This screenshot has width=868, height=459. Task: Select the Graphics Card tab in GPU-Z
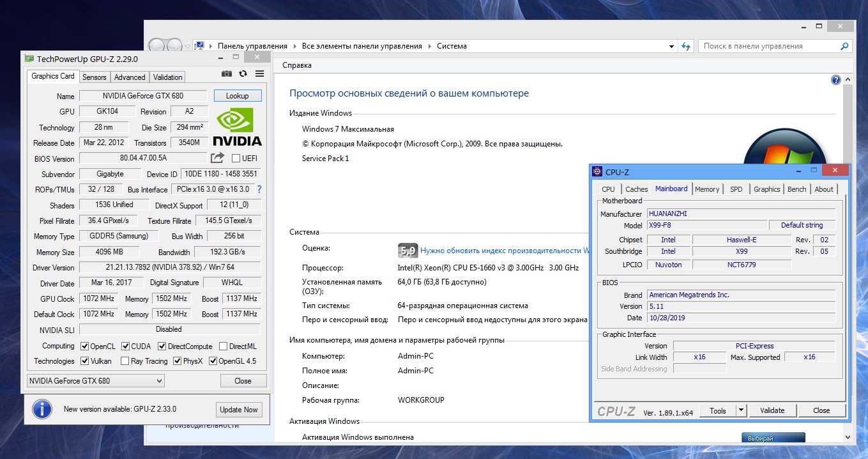click(53, 76)
